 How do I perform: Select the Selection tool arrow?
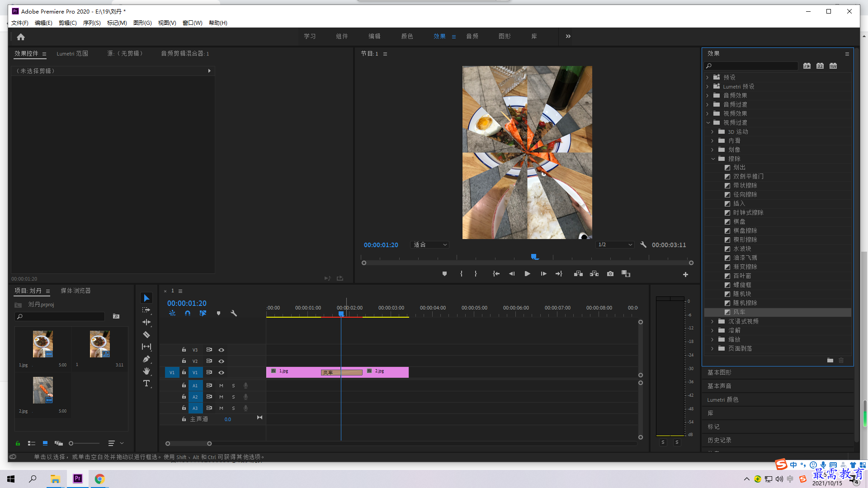tap(146, 298)
